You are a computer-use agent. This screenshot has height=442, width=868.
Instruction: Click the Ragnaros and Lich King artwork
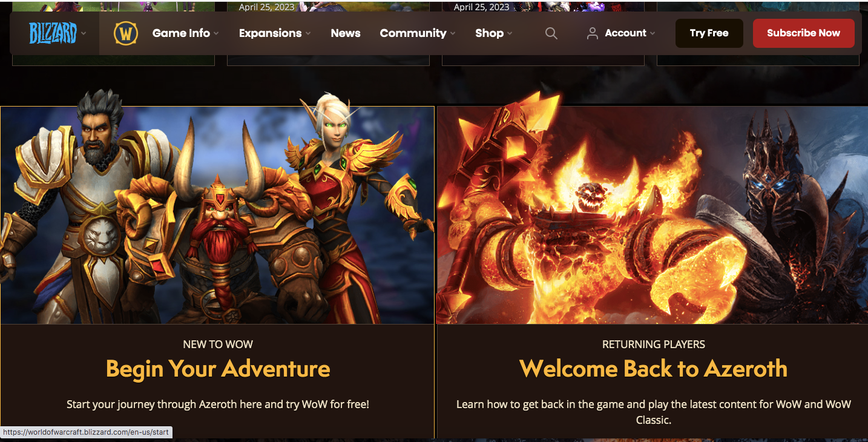653,215
